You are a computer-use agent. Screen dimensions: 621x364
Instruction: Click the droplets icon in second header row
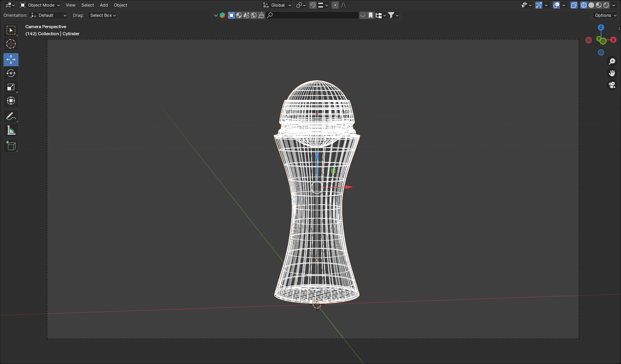tap(246, 15)
